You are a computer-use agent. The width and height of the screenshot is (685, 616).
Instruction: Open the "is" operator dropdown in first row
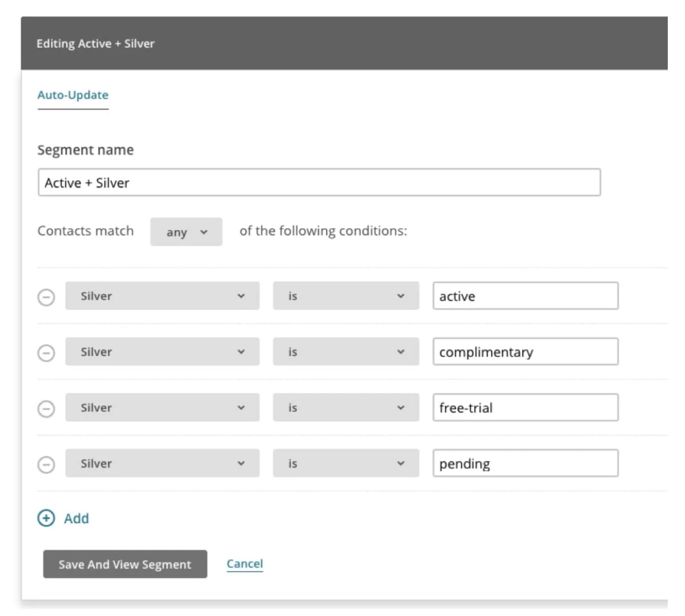click(345, 296)
